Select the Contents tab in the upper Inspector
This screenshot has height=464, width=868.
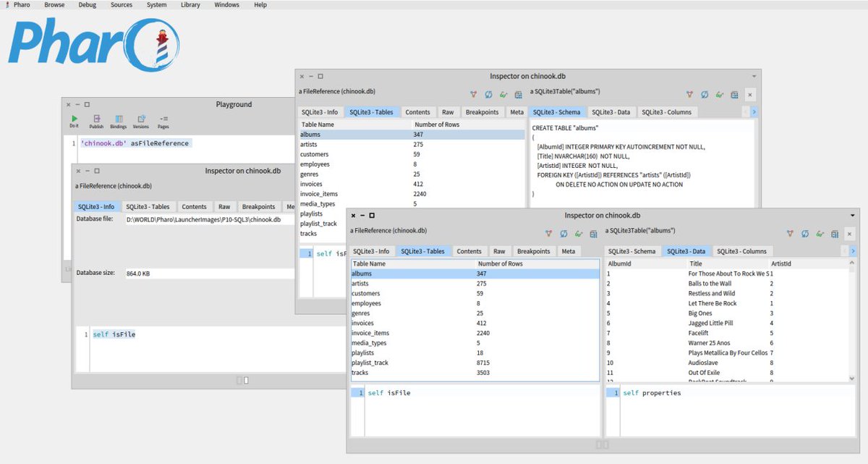[418, 112]
